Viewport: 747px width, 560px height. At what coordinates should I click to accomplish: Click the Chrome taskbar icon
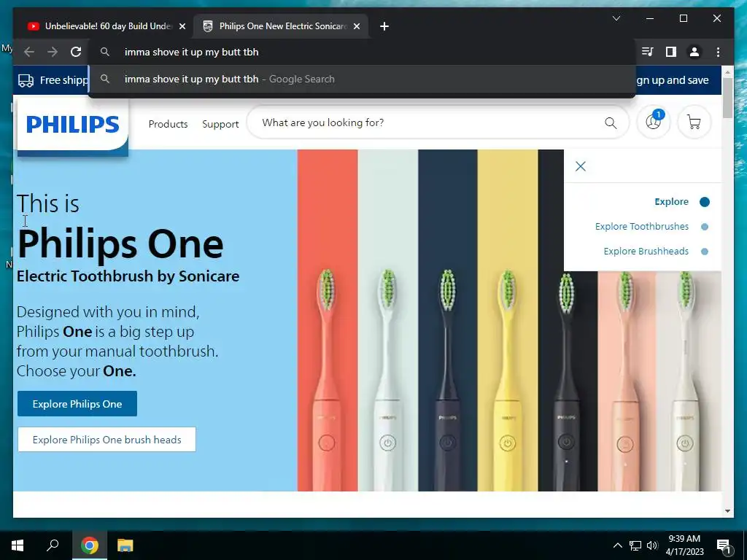(x=90, y=545)
